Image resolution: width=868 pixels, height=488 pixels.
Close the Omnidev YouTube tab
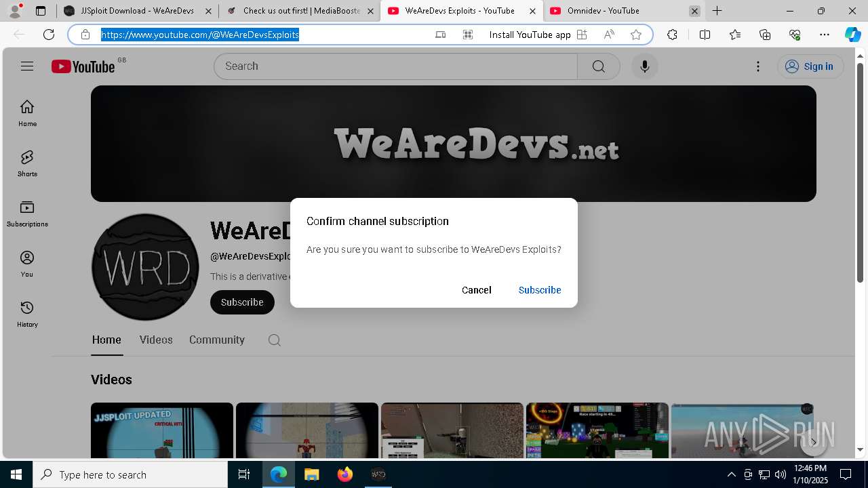(694, 11)
